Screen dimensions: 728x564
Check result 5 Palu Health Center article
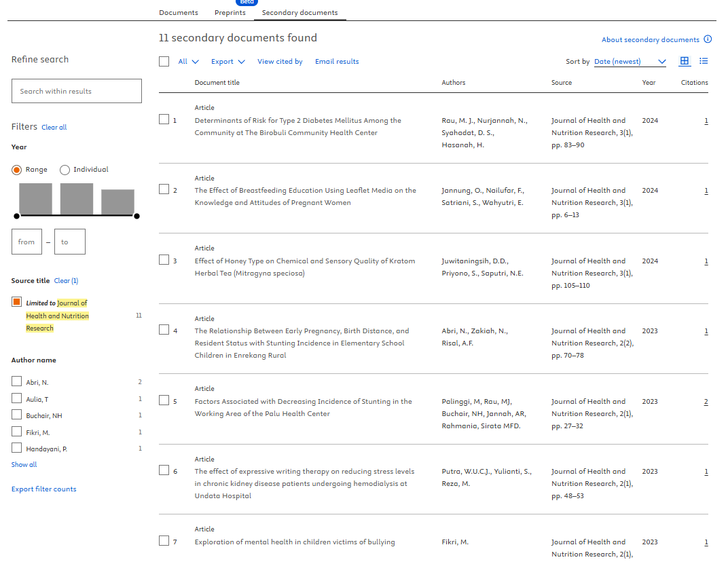[x=164, y=400]
